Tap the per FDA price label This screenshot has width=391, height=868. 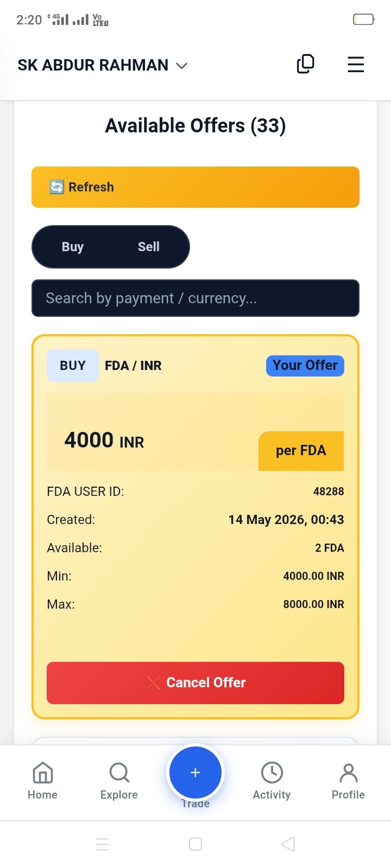[x=301, y=451]
